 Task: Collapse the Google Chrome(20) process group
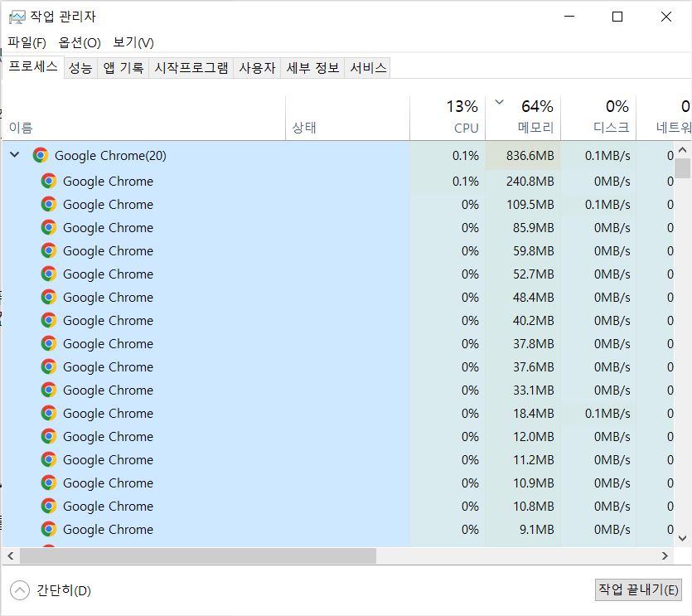pos(15,155)
